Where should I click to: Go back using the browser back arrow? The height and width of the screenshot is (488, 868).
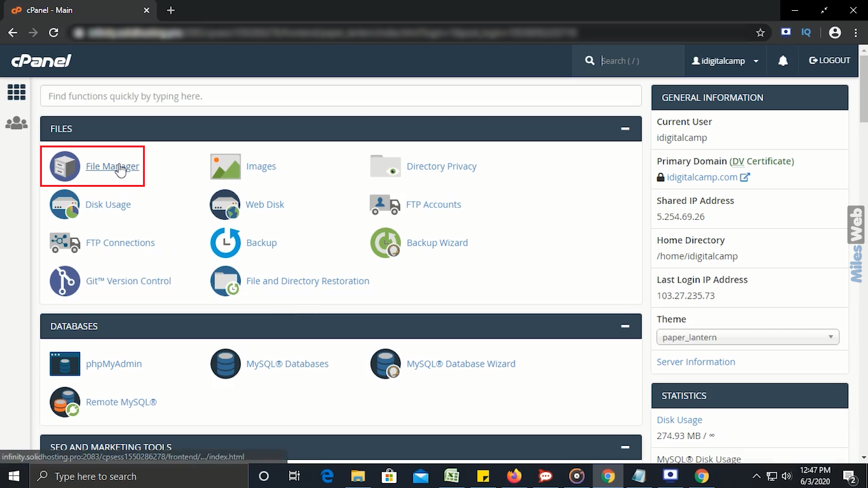pos(13,32)
